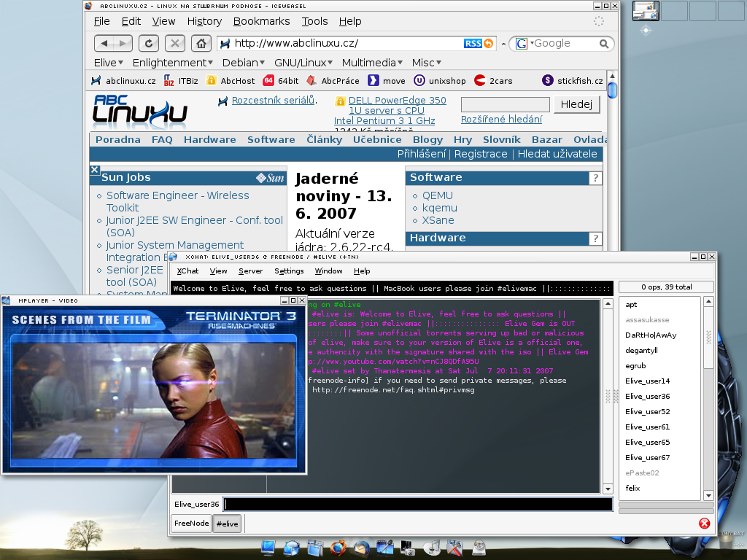Click the browser URL address bar
Viewport: 747px width, 560px height.
(347, 43)
